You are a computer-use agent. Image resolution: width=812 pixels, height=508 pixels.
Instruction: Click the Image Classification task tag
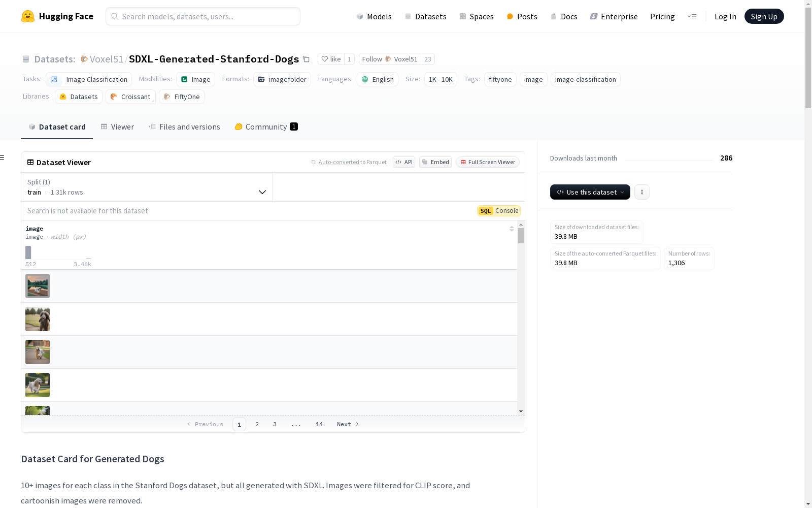pos(89,79)
